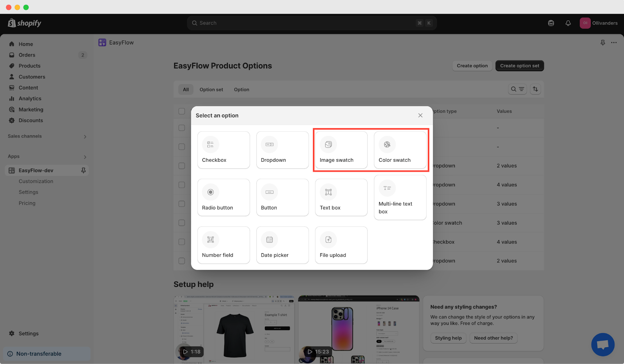The image size is (624, 364).
Task: Open sort options icon
Action: (535, 89)
